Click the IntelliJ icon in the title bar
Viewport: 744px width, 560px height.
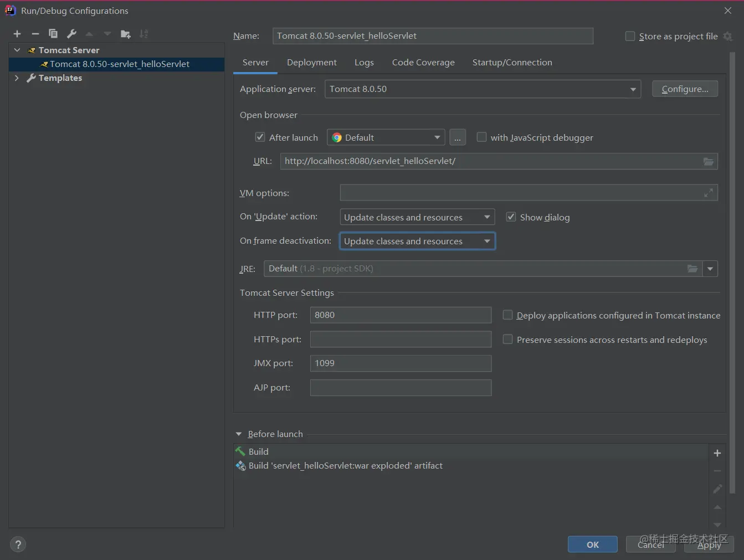[x=10, y=11]
